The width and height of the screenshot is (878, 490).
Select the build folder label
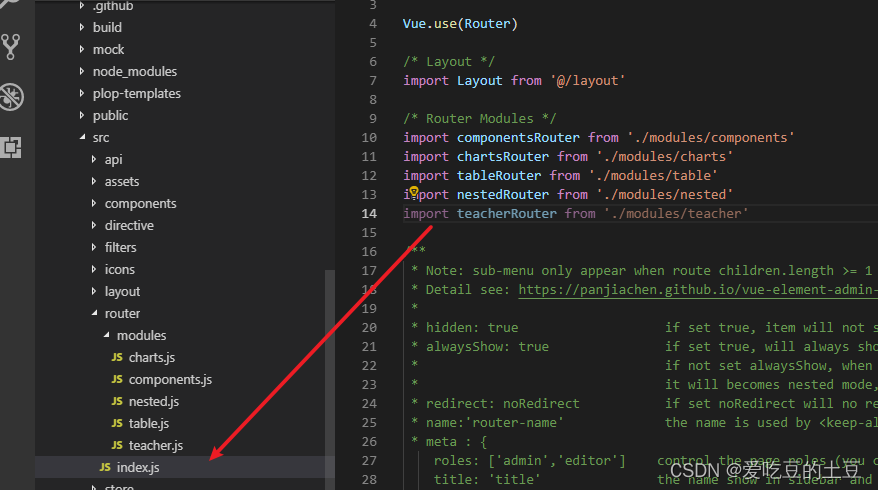[x=107, y=27]
